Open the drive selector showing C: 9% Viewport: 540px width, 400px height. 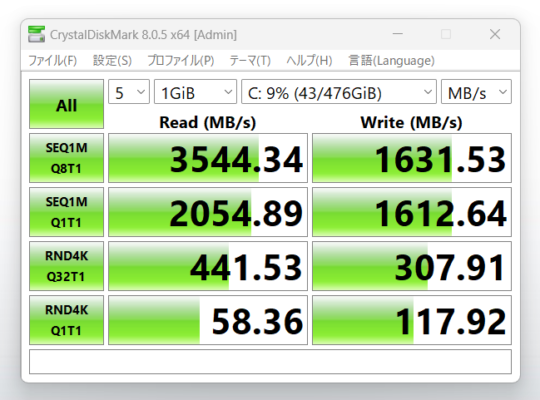[339, 92]
